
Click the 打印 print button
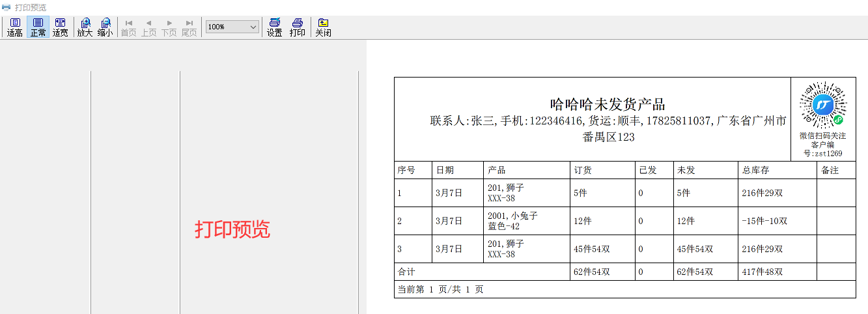pos(297,27)
